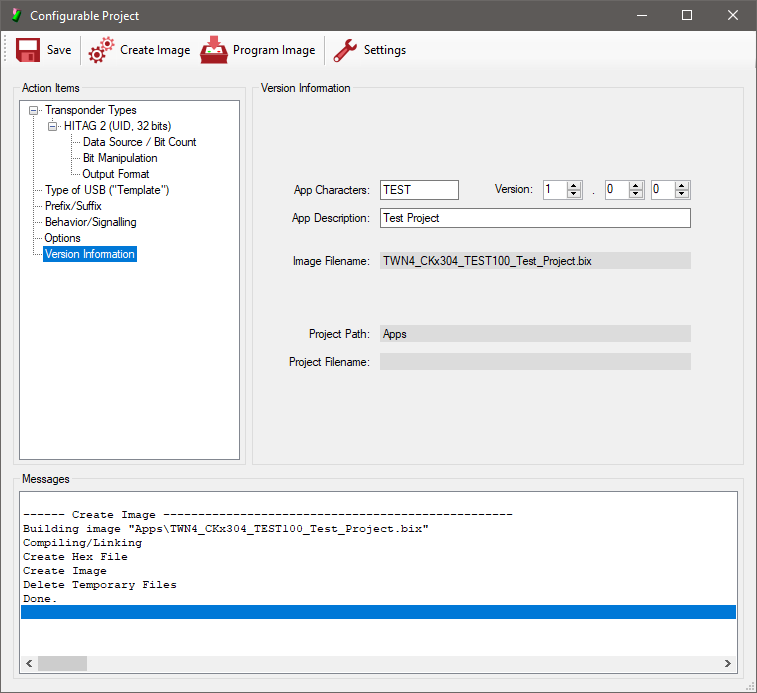This screenshot has height=693, width=757.
Task: Click the Create Image gears icon
Action: coord(101,50)
